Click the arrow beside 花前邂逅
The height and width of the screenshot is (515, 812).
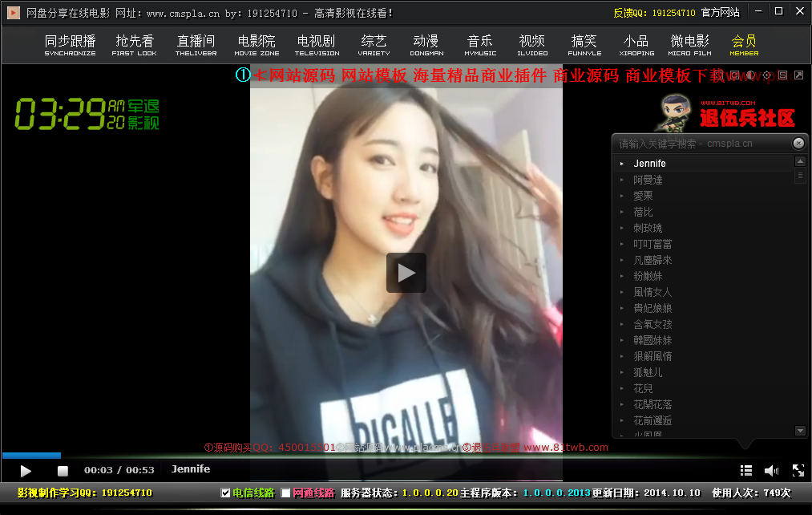pyautogui.click(x=622, y=420)
